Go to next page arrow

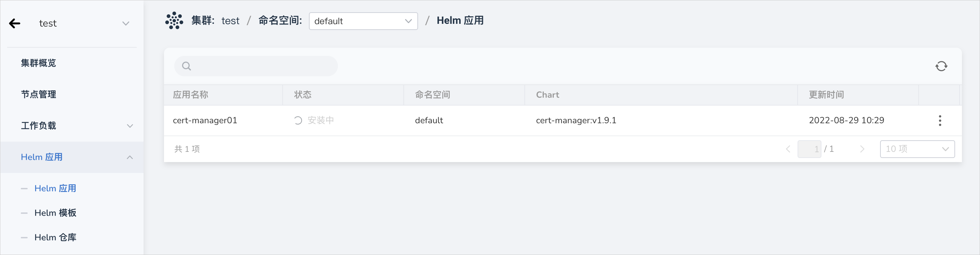point(862,149)
